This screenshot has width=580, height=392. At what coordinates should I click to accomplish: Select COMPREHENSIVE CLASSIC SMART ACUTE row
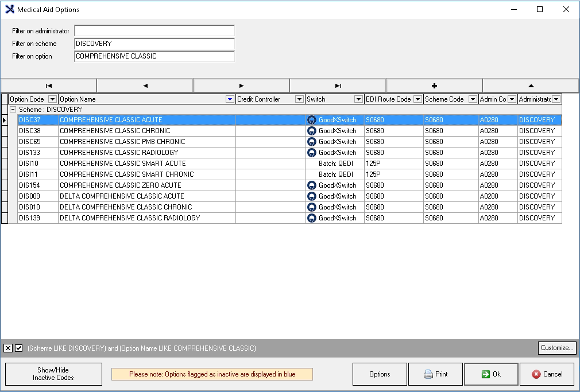tap(123, 164)
